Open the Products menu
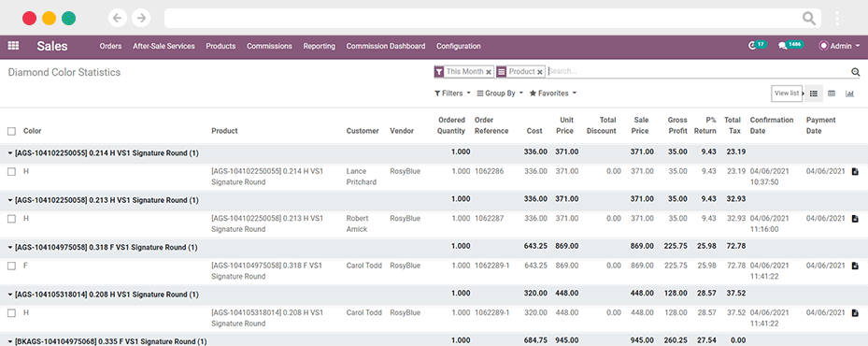The height and width of the screenshot is (346, 868). pyautogui.click(x=221, y=46)
